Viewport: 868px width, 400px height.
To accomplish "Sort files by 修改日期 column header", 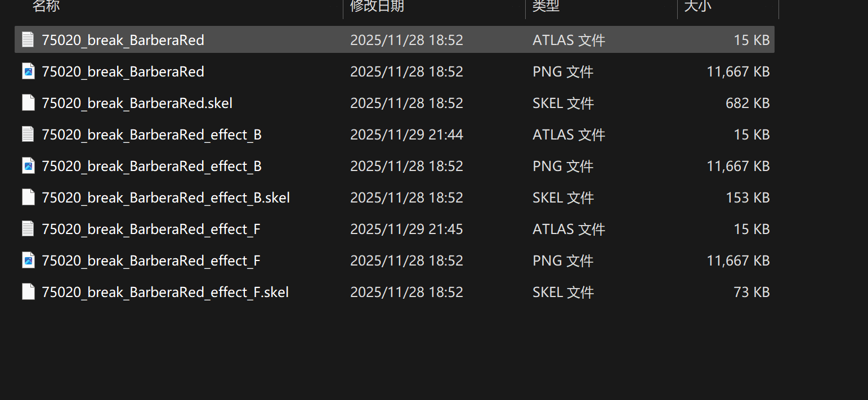I will coord(377,6).
